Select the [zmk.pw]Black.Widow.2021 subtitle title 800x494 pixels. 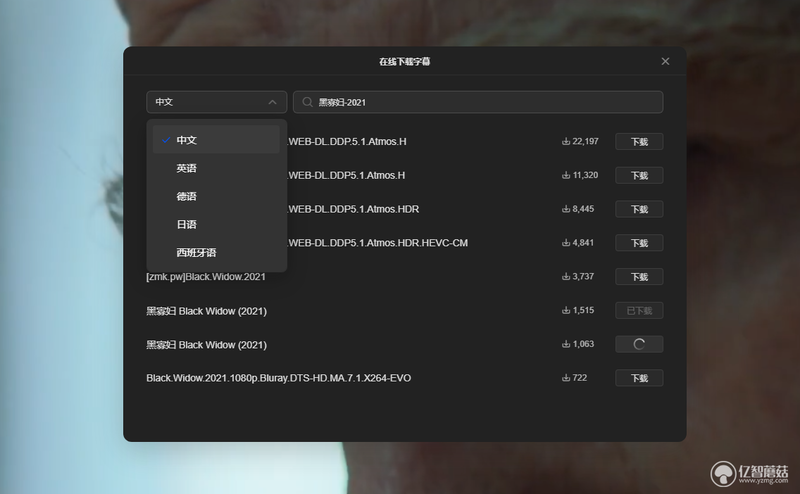[206, 277]
